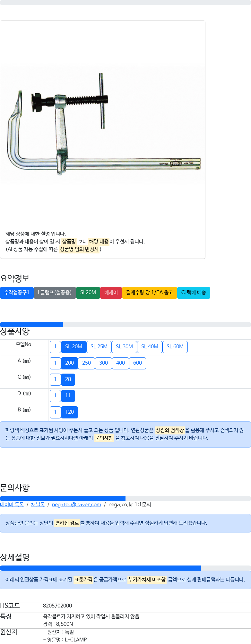This screenshot has width=251, height=644.
Task: Click the progress bar under 상세설명
Action: tap(125, 568)
